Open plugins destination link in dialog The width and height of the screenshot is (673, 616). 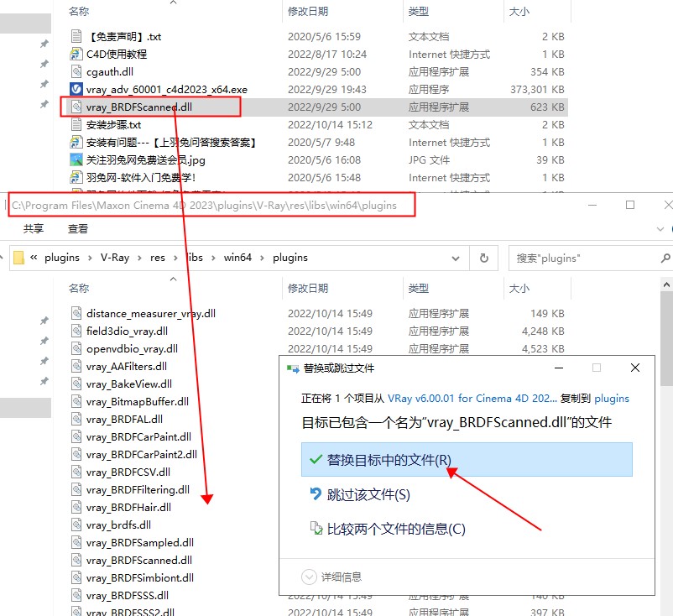(x=612, y=399)
